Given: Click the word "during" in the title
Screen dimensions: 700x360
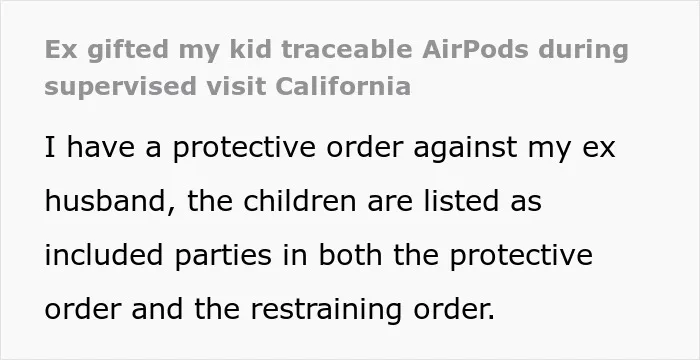Looking at the screenshot, I should [584, 50].
